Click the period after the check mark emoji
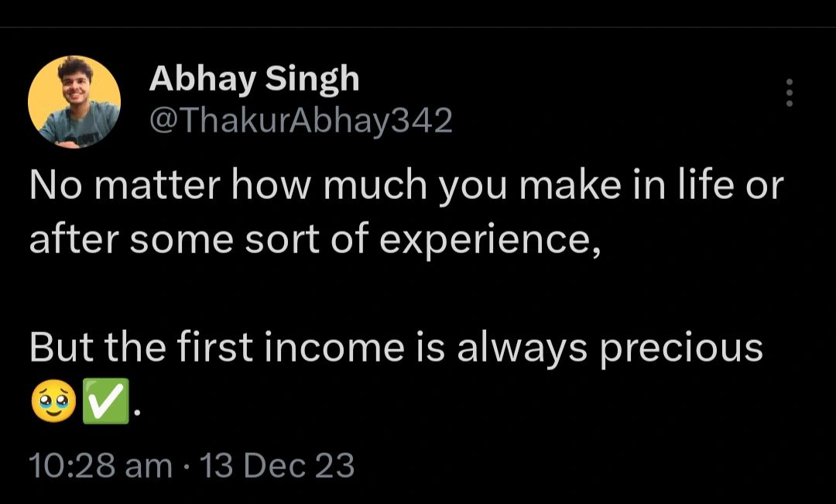 point(137,413)
